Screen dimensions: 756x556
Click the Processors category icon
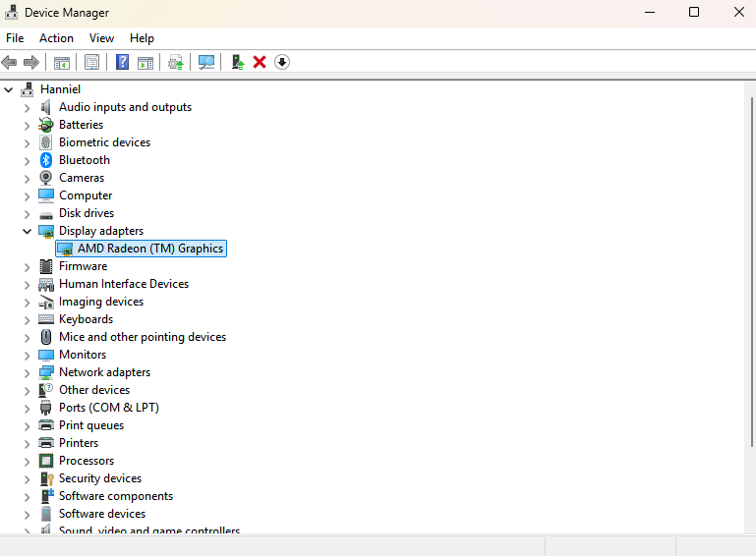[x=46, y=461]
